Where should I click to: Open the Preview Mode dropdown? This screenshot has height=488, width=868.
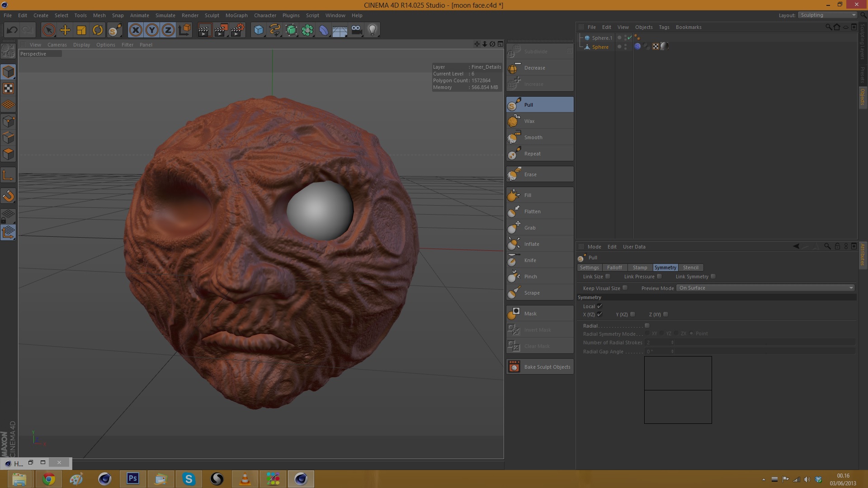click(765, 288)
